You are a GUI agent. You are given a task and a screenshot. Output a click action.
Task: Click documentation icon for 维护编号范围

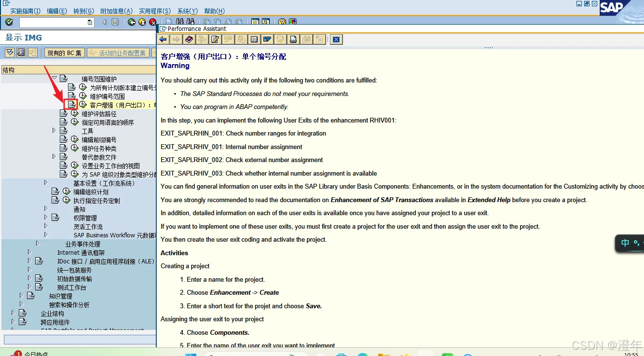(x=72, y=96)
